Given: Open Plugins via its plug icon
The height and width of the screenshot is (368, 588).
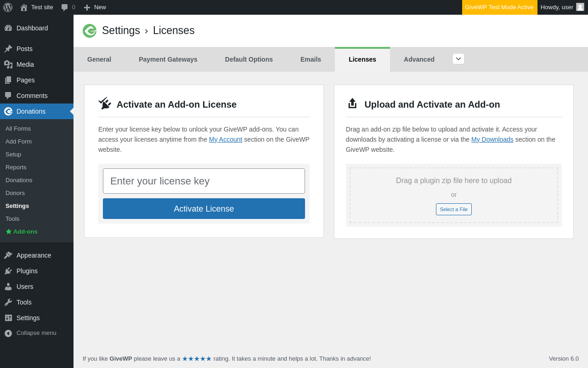Looking at the screenshot, I should point(8,271).
